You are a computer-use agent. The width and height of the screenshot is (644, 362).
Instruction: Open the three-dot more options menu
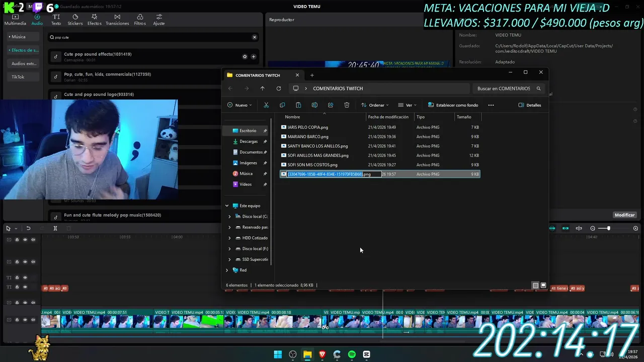[491, 105]
